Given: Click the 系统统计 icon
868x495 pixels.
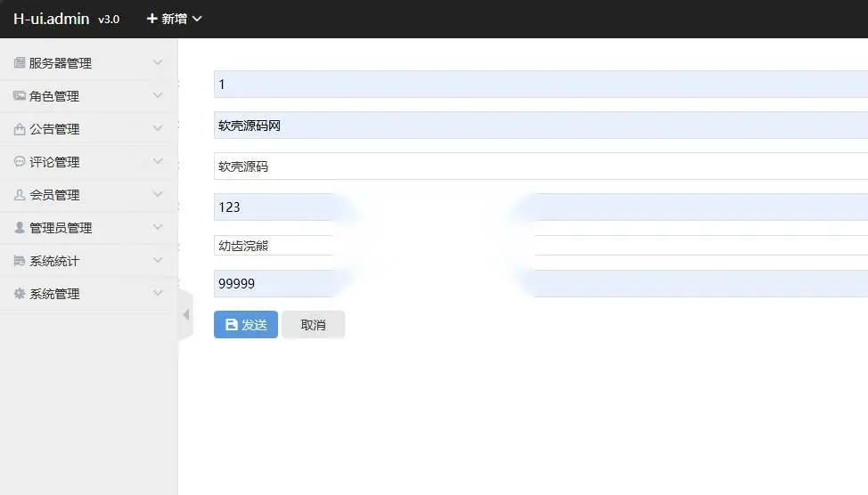Looking at the screenshot, I should (x=20, y=261).
